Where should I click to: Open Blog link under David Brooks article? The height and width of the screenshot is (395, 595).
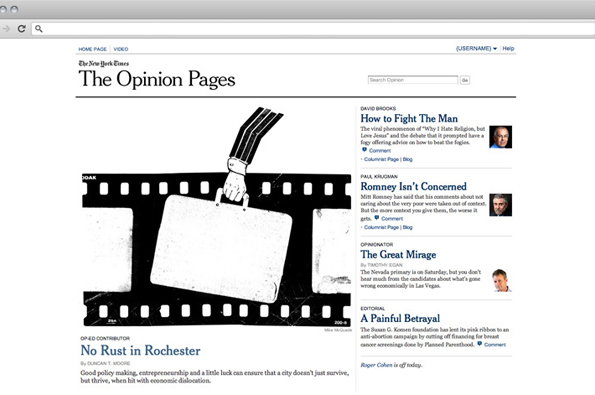pos(408,159)
